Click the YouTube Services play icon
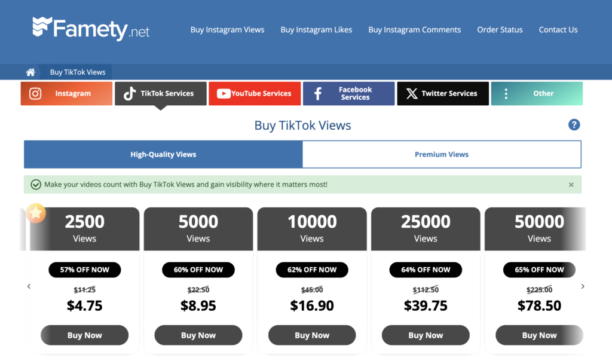612x364 pixels. pos(224,93)
